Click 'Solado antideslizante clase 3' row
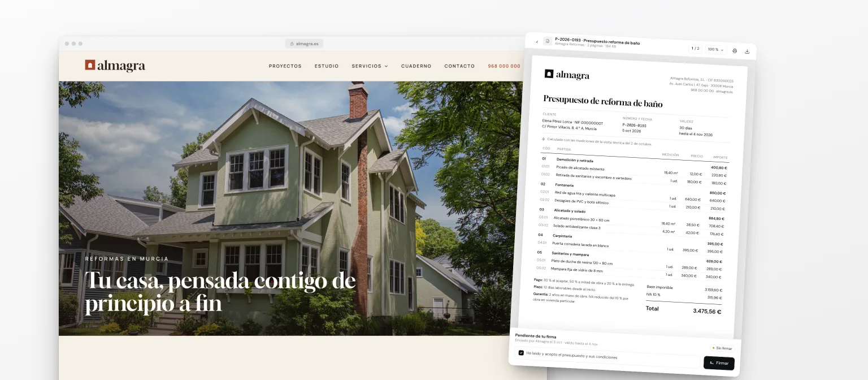The image size is (868, 380). click(631, 229)
